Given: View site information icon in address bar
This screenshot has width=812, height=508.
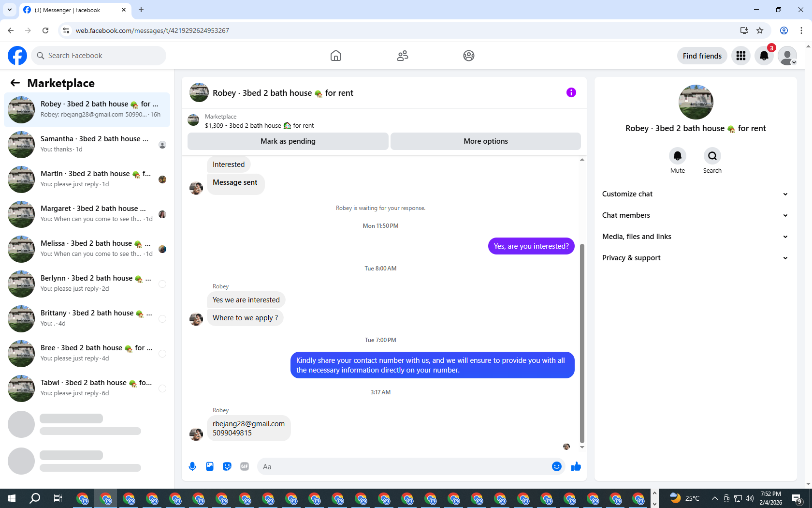Looking at the screenshot, I should (66, 30).
